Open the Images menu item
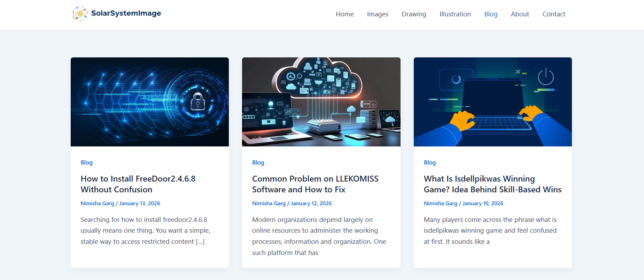 point(377,14)
